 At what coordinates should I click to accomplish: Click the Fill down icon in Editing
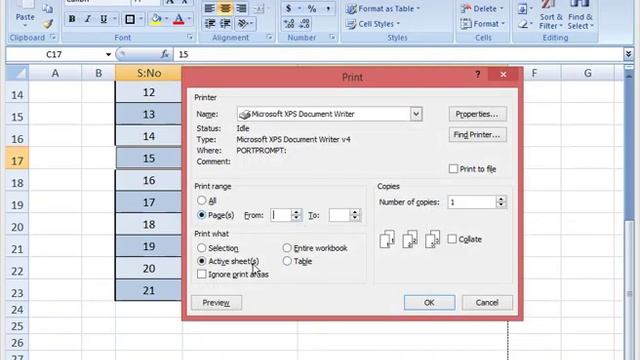pos(522,9)
